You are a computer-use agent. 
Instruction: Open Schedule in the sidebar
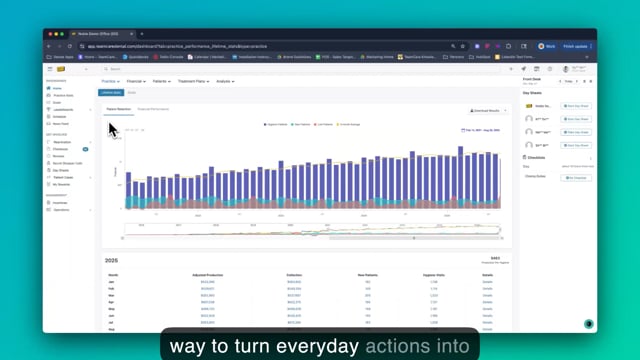(x=59, y=116)
